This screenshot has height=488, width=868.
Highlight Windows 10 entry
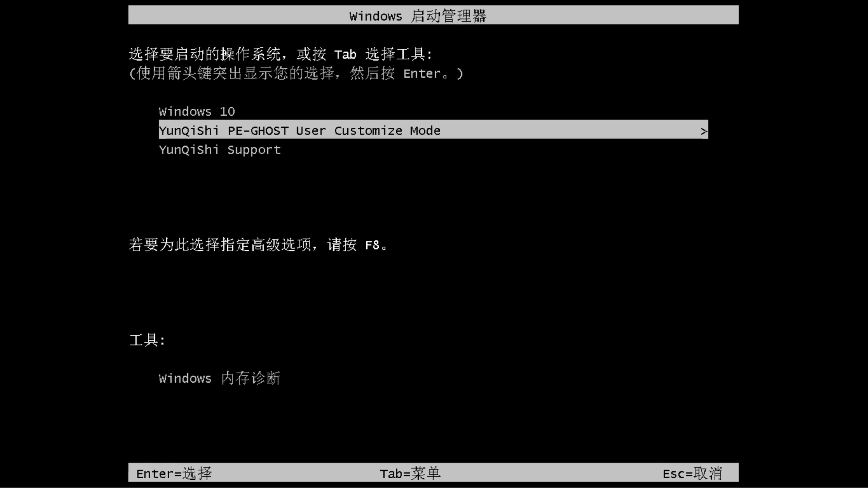197,111
